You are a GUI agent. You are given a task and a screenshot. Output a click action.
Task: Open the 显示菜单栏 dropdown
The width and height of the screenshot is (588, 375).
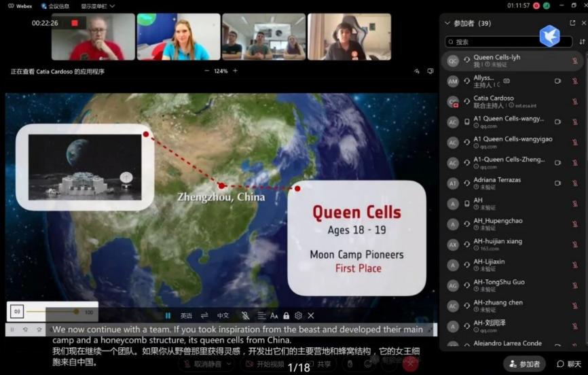(98, 6)
